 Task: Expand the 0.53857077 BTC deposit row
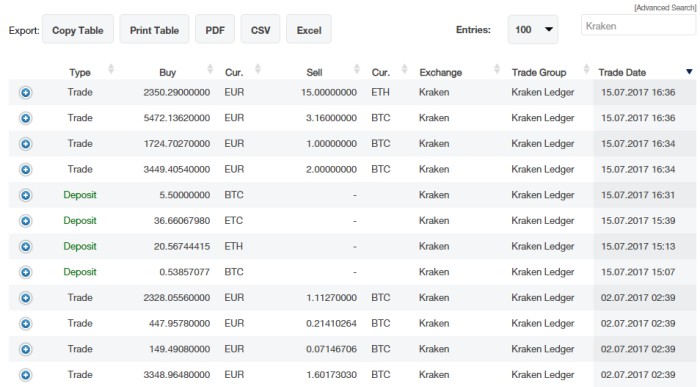25,272
